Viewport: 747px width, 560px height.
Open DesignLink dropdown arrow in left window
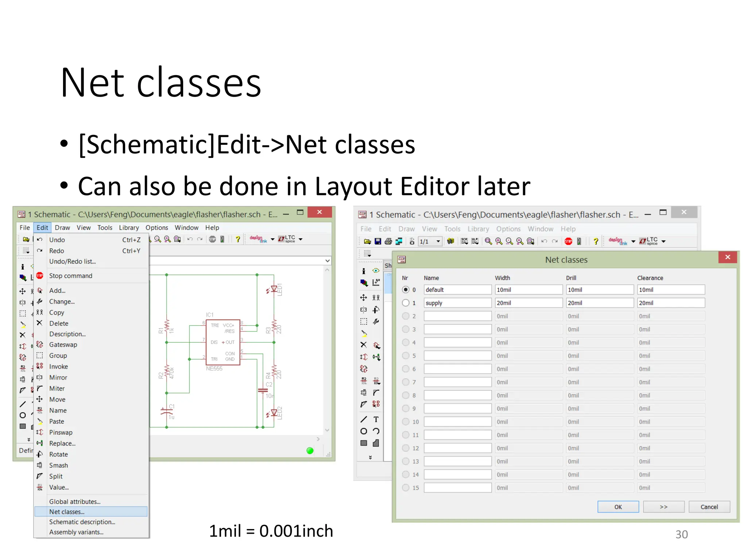[272, 239]
